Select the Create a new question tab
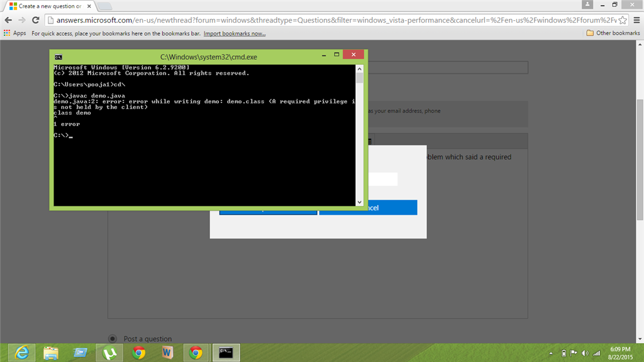The width and height of the screenshot is (644, 362). coord(49,6)
